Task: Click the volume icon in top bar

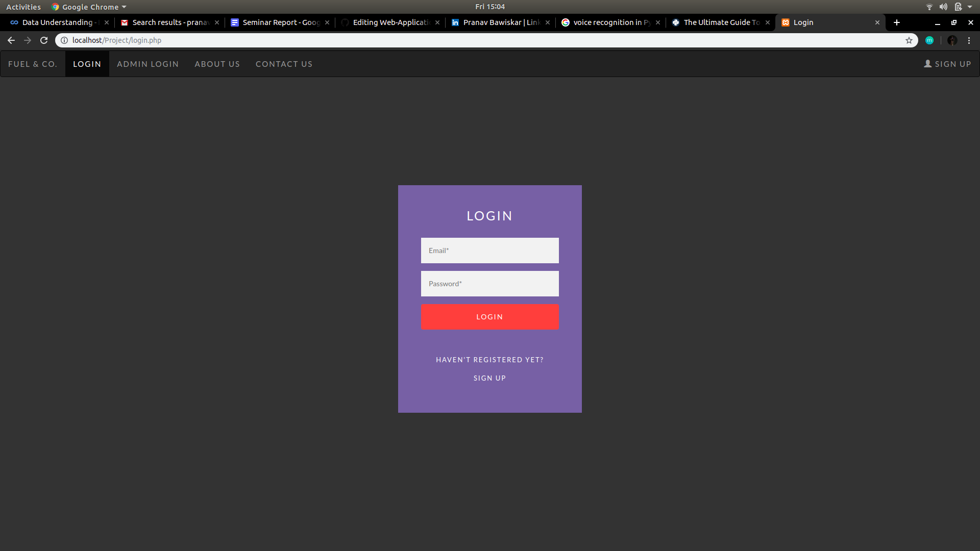Action: (943, 7)
